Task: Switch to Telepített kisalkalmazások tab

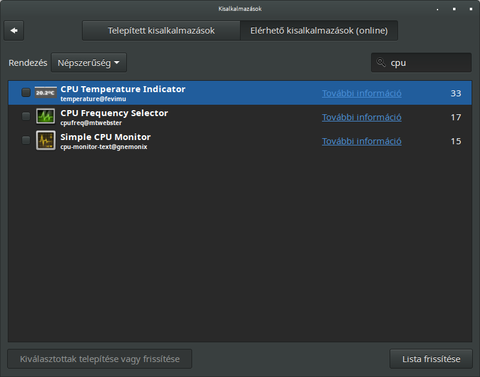Action: coord(161,31)
